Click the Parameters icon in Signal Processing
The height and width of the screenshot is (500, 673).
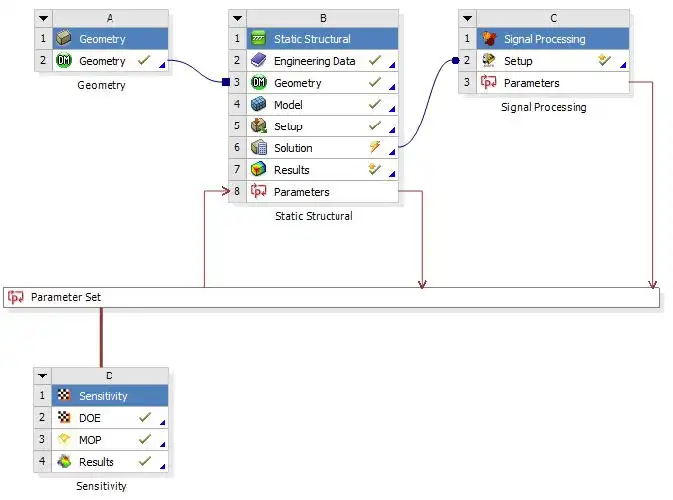tap(488, 82)
